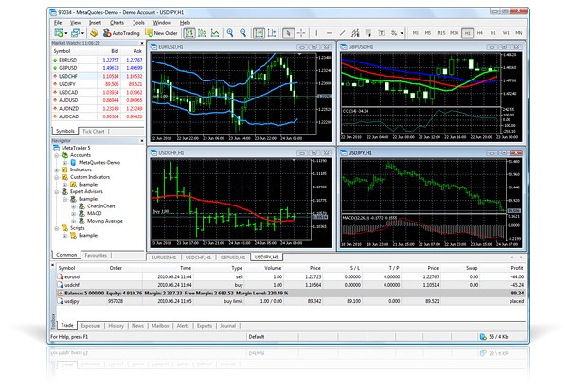This screenshot has height=392, width=573.
Task: Select the equidistant channel tool
Action: click(x=355, y=33)
